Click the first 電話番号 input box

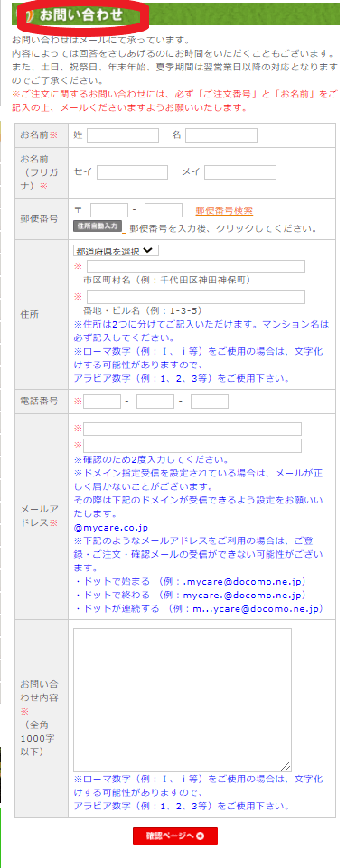(102, 402)
